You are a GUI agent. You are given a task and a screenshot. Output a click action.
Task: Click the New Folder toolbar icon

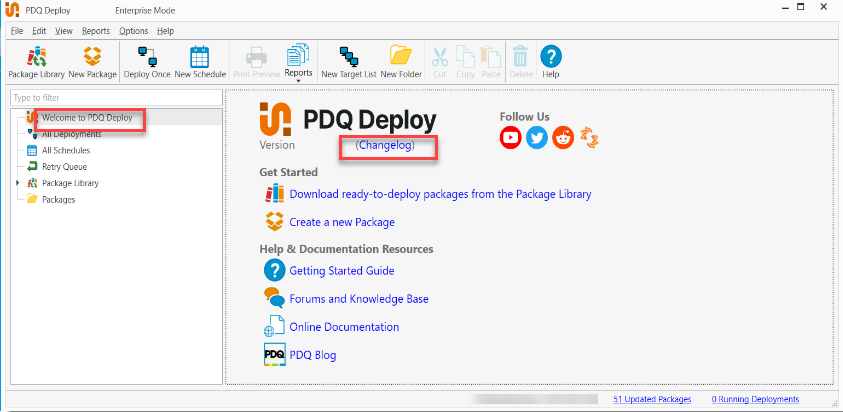tap(400, 61)
